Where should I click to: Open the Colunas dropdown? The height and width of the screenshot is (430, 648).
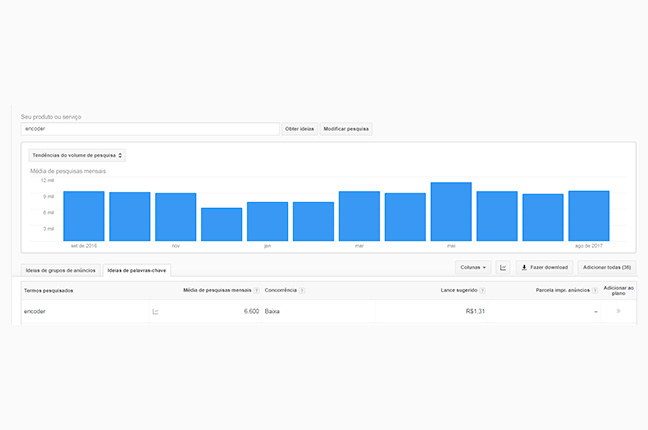473,268
